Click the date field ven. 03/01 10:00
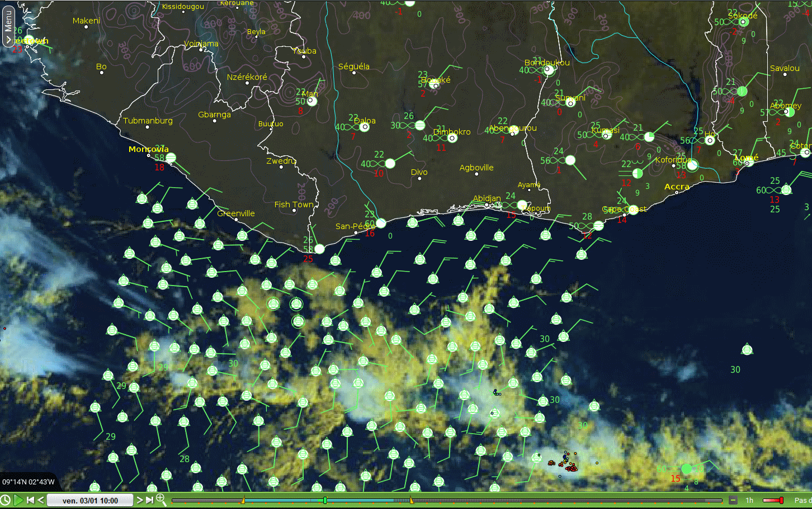The image size is (812, 509). (90, 501)
